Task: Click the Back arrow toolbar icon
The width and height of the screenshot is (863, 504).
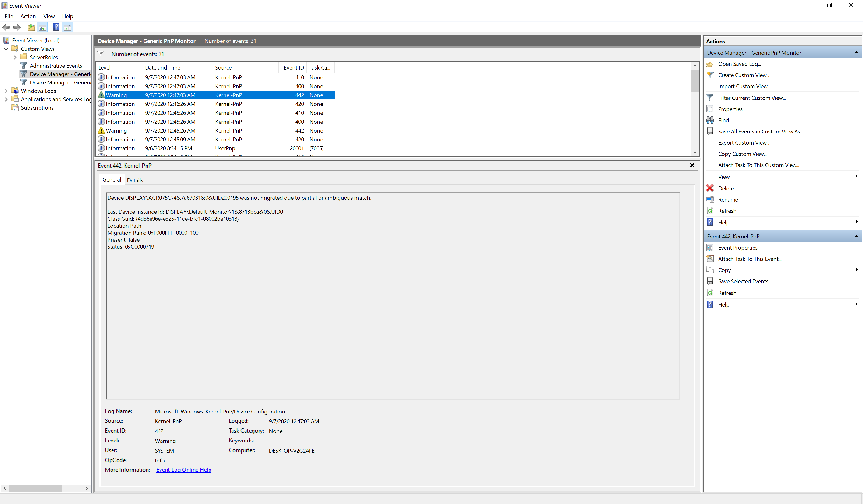Action: [x=6, y=27]
